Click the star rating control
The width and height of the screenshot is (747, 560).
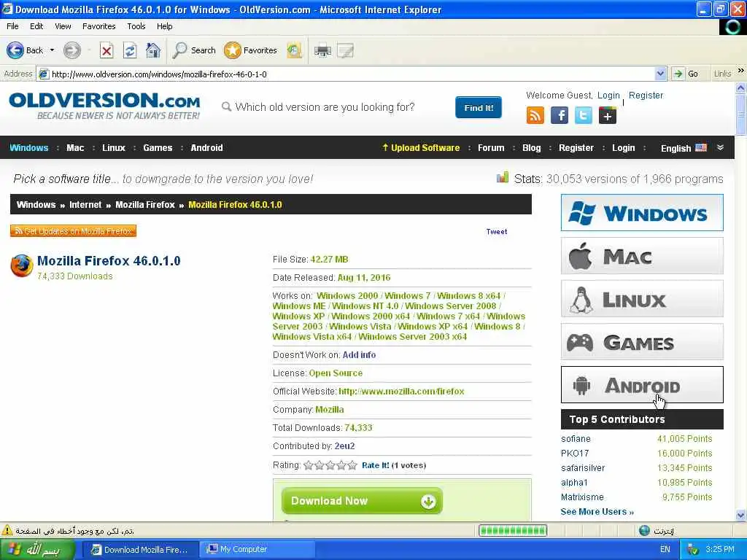[x=330, y=465]
